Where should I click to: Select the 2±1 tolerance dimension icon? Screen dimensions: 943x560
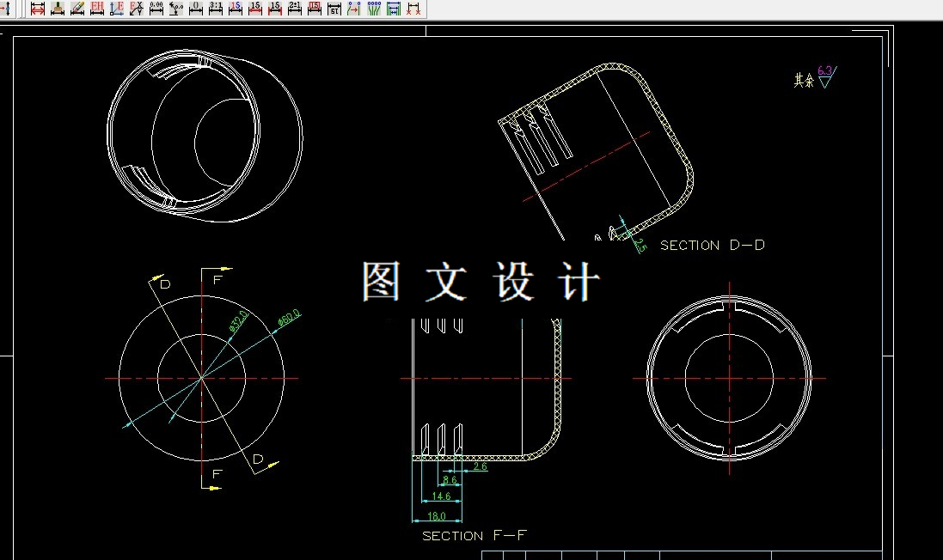click(x=295, y=9)
